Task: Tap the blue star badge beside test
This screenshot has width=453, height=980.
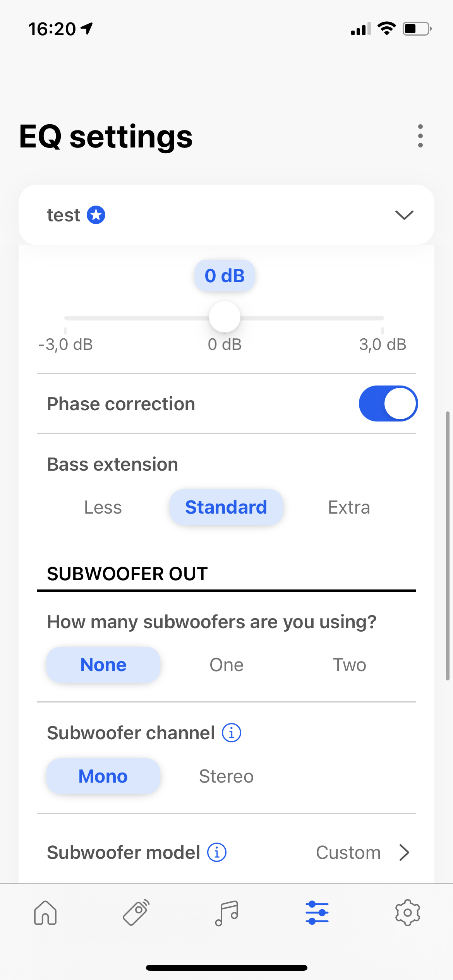Action: tap(96, 215)
